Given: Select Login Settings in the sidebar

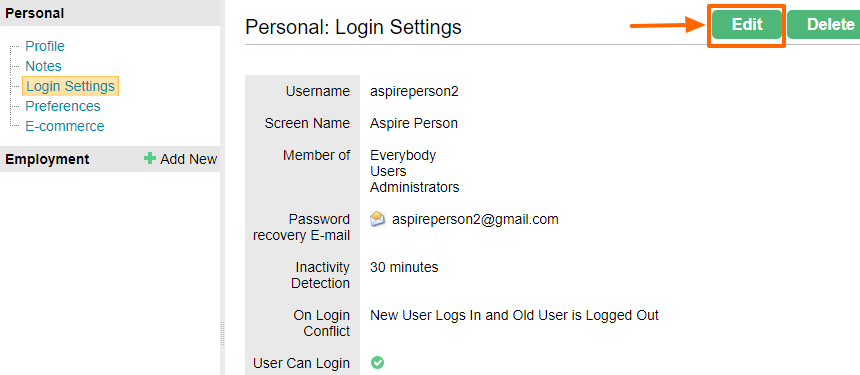Looking at the screenshot, I should pos(70,86).
